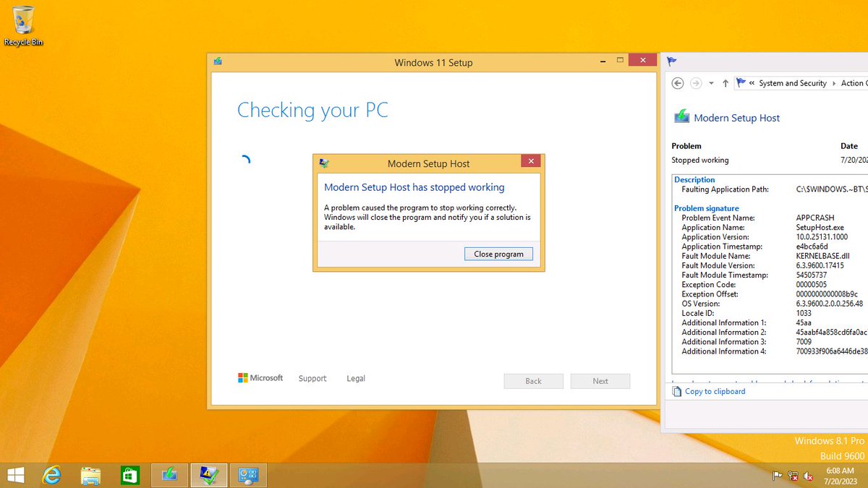Click the Modern Setup Host icon in problem details

(x=681, y=116)
